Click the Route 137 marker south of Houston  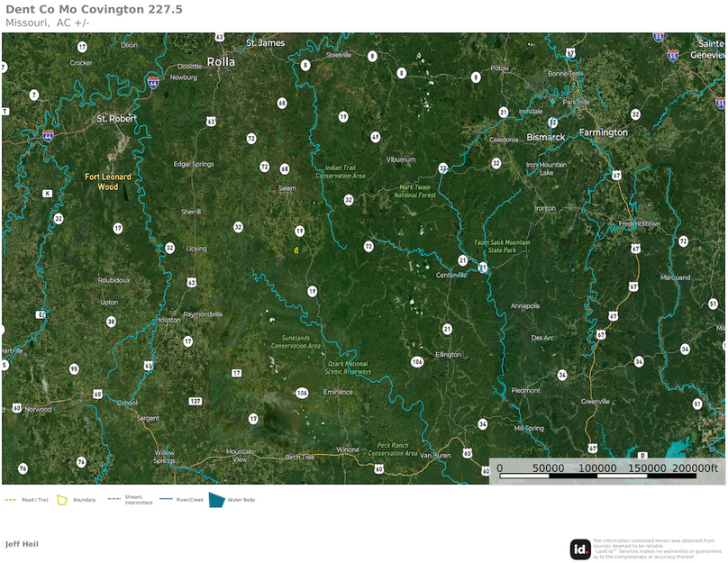(x=196, y=400)
